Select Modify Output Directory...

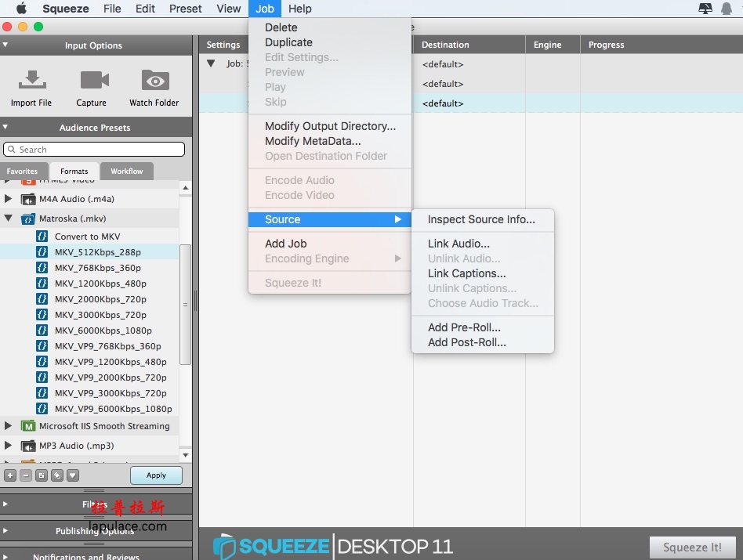pyautogui.click(x=330, y=126)
